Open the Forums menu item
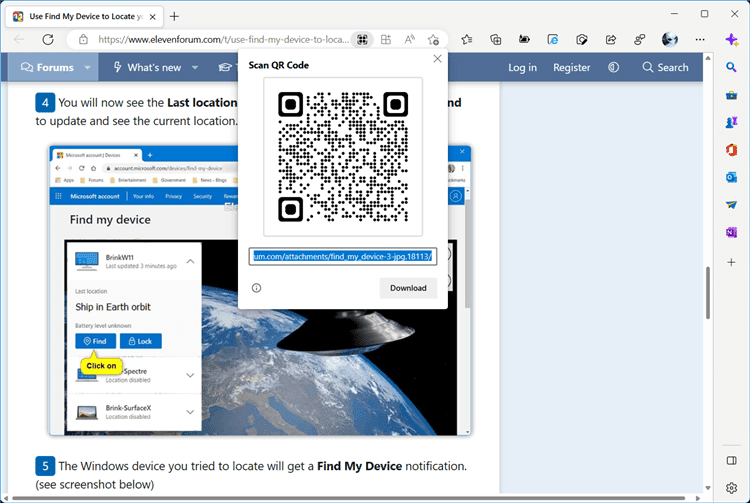The height and width of the screenshot is (503, 750). pyautogui.click(x=47, y=67)
